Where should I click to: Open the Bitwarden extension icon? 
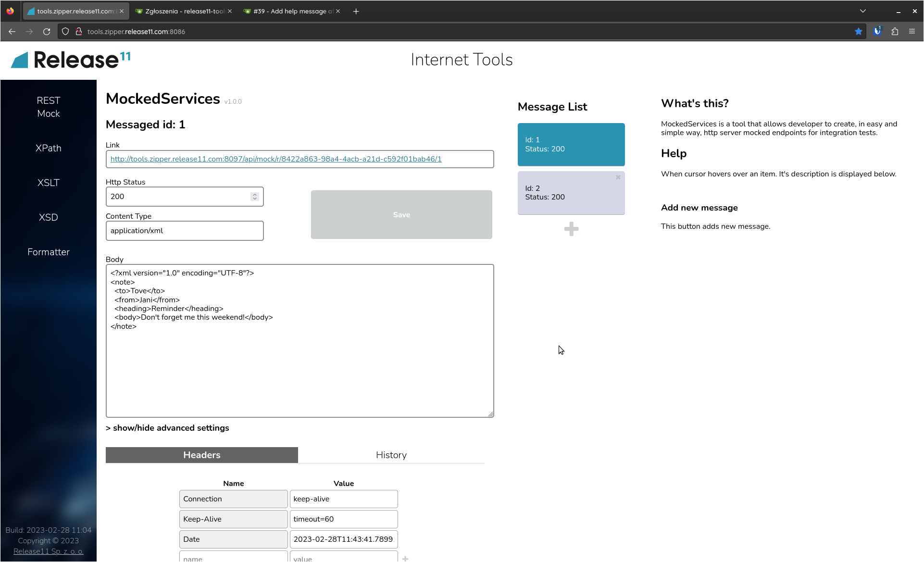877,32
